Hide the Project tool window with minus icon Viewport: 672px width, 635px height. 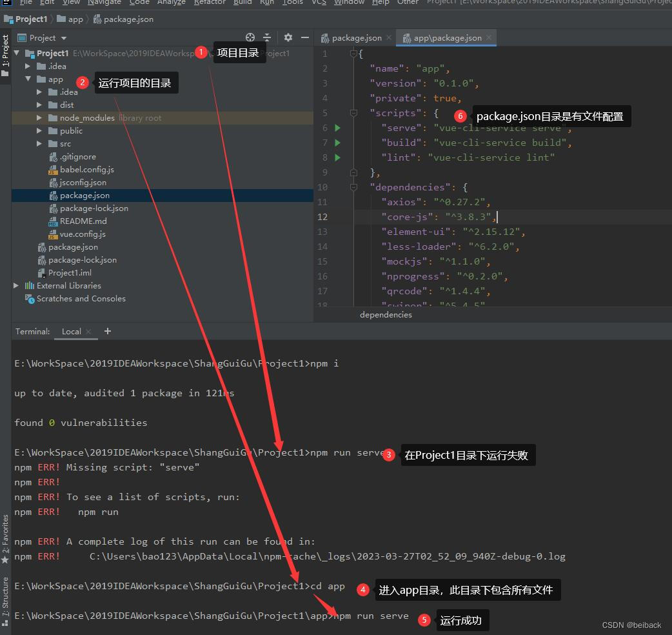(304, 37)
